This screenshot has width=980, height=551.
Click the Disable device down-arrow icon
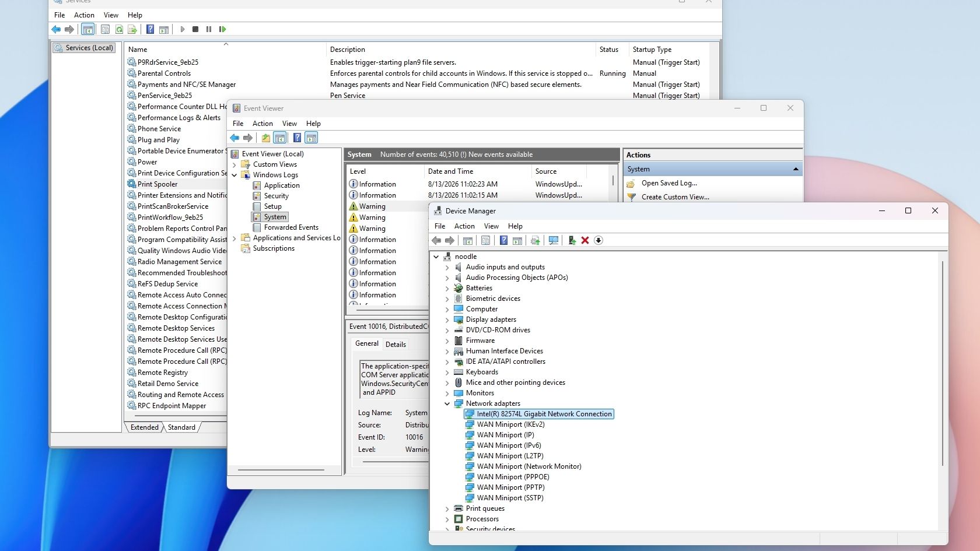[598, 240]
